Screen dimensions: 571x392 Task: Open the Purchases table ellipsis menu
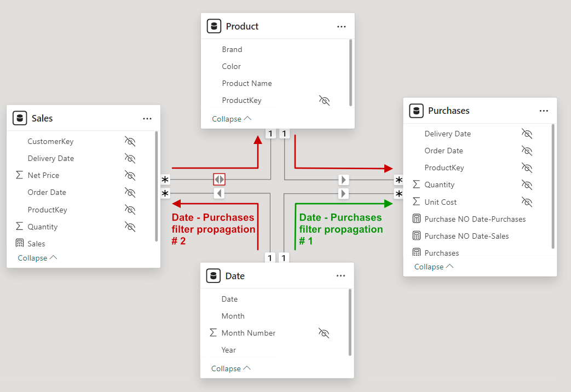(544, 111)
